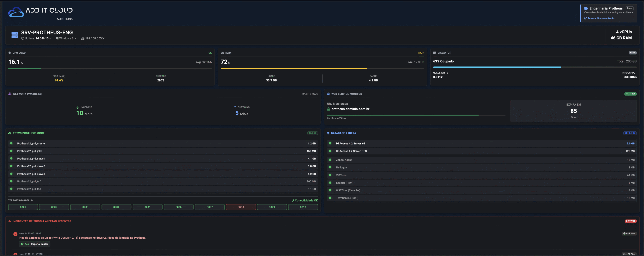This screenshot has width=644, height=256.
Task: Click the Docs badge beside Engenharia Protheus
Action: click(629, 8)
